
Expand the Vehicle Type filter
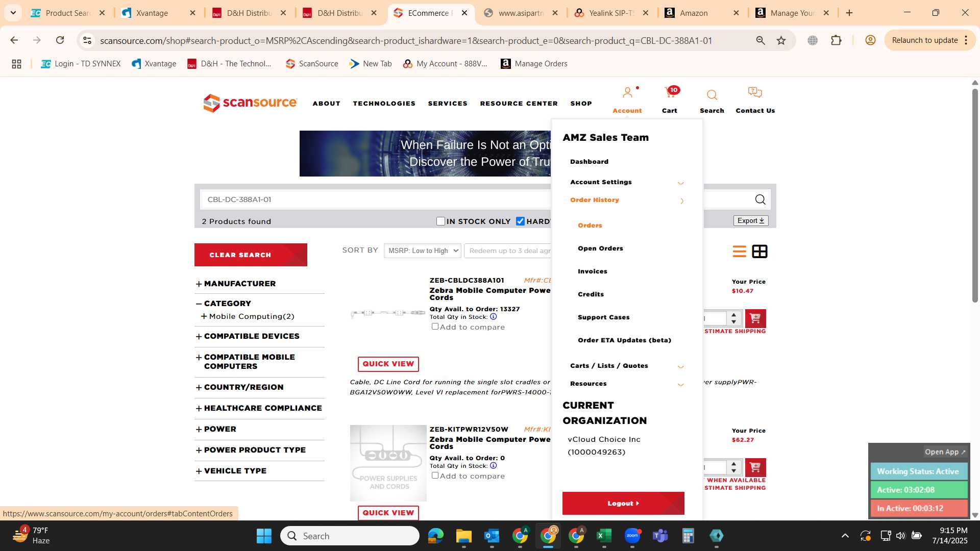click(199, 471)
